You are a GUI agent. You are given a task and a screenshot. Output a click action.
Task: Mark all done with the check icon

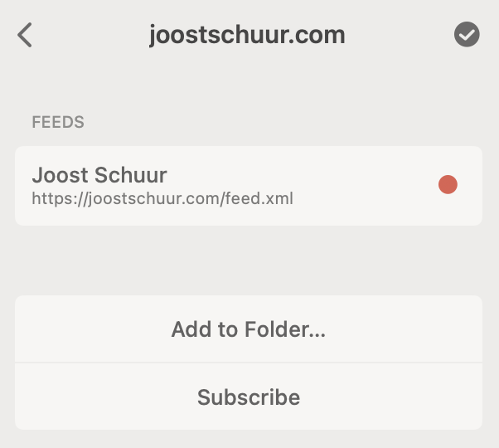coord(467,35)
